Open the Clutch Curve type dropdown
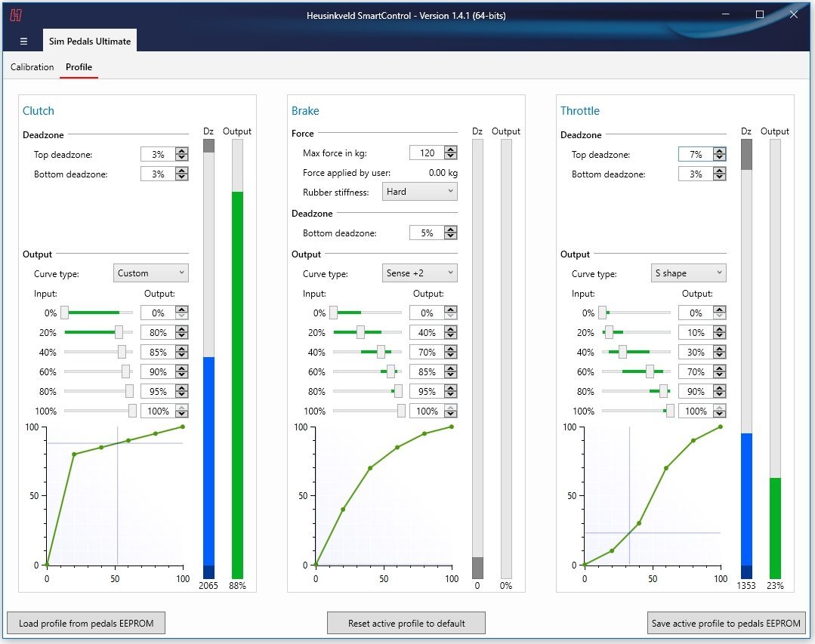Viewport: 815px width, 644px height. pos(151,273)
